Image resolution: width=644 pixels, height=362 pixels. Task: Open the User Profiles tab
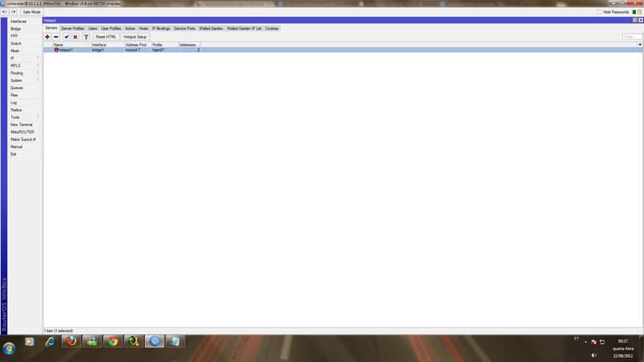[111, 28]
